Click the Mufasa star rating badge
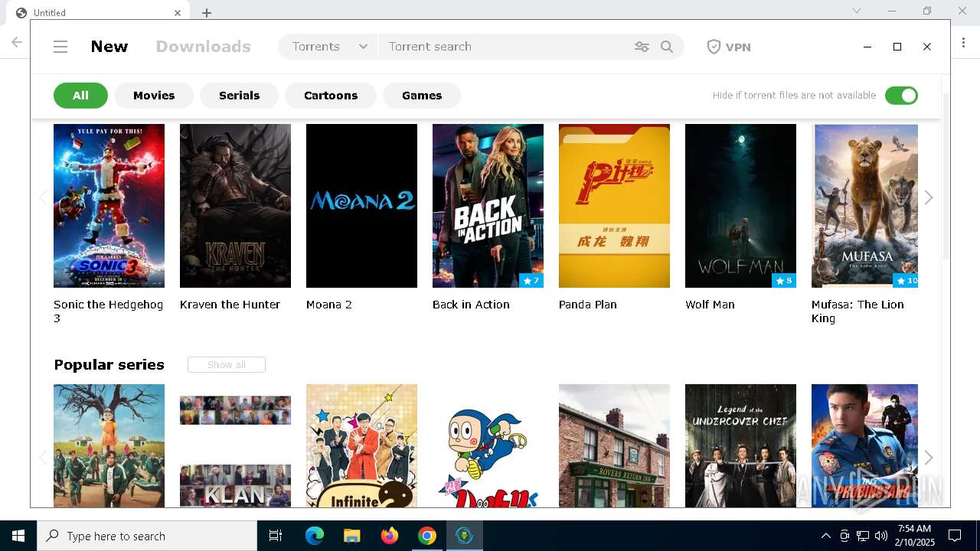Image resolution: width=980 pixels, height=551 pixels. pos(906,281)
